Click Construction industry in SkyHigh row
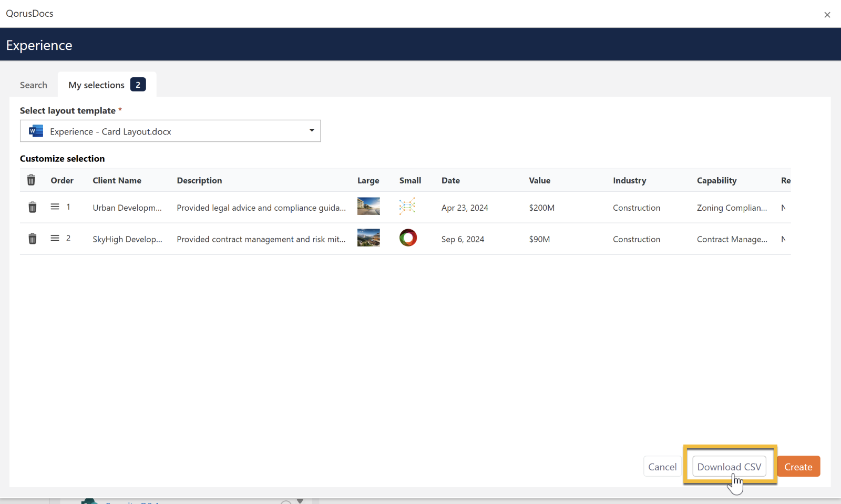This screenshot has width=841, height=504. pos(637,239)
